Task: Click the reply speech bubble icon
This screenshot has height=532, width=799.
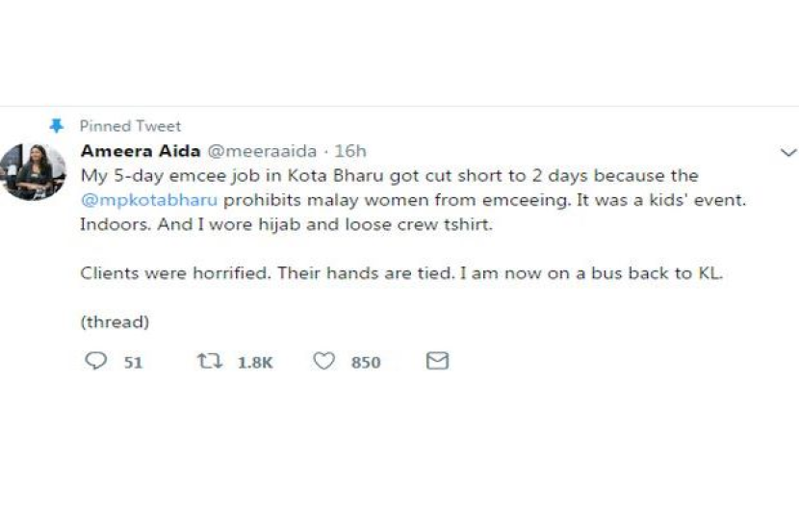Action: coord(95,361)
